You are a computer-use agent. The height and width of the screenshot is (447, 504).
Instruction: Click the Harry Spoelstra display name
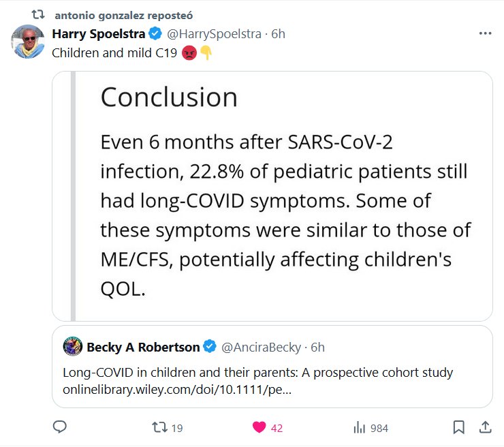(x=98, y=33)
